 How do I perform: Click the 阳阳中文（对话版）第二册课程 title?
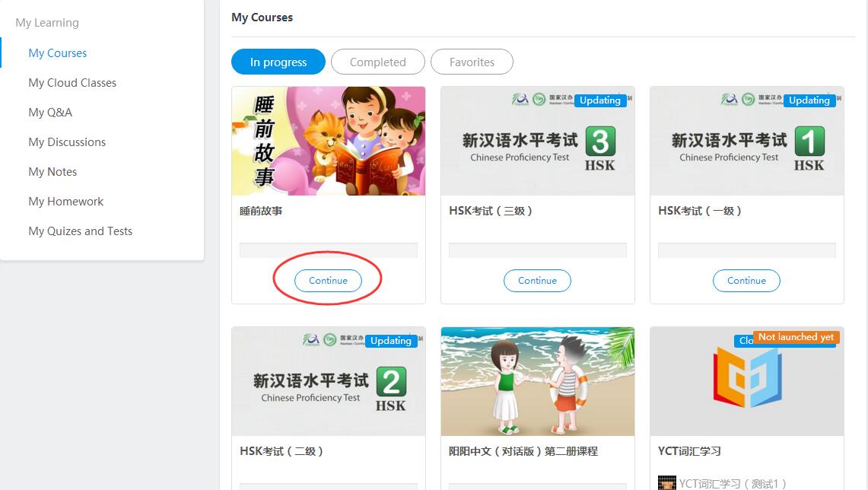(x=523, y=451)
